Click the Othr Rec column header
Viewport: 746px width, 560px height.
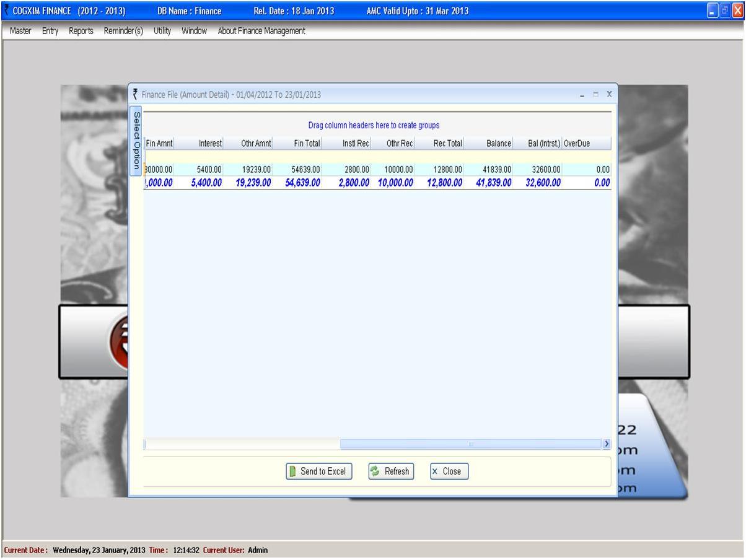pos(392,144)
